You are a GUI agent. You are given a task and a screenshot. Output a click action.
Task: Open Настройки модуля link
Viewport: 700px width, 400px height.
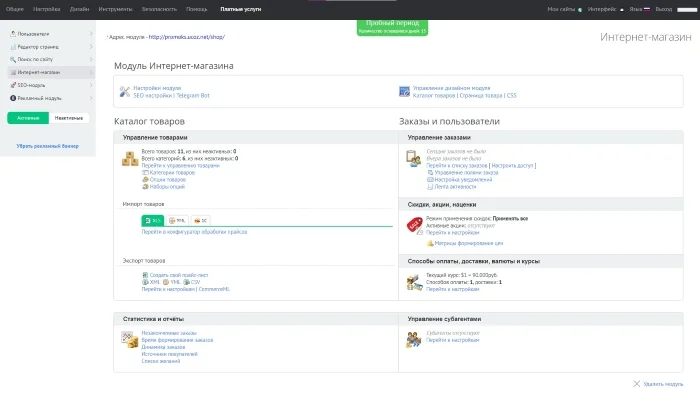(x=157, y=88)
